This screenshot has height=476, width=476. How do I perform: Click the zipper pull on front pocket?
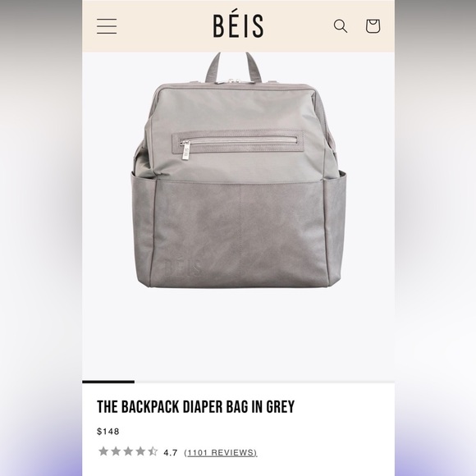185,150
